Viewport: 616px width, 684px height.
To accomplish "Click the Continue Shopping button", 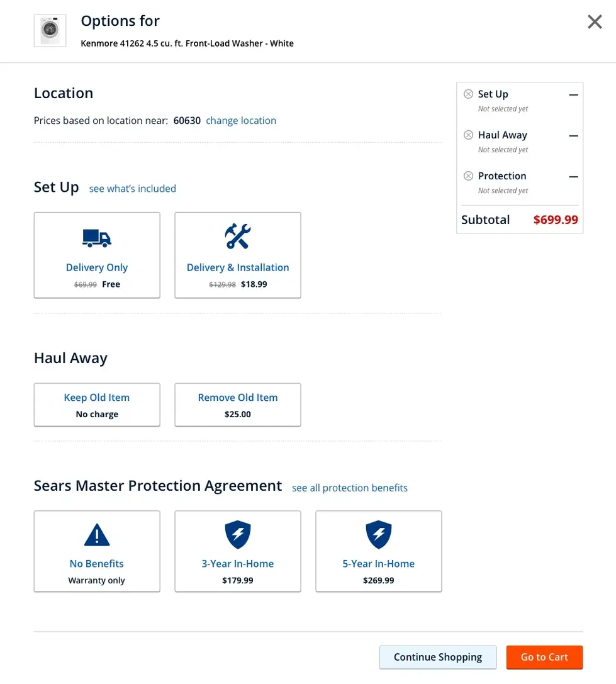I will tap(438, 658).
